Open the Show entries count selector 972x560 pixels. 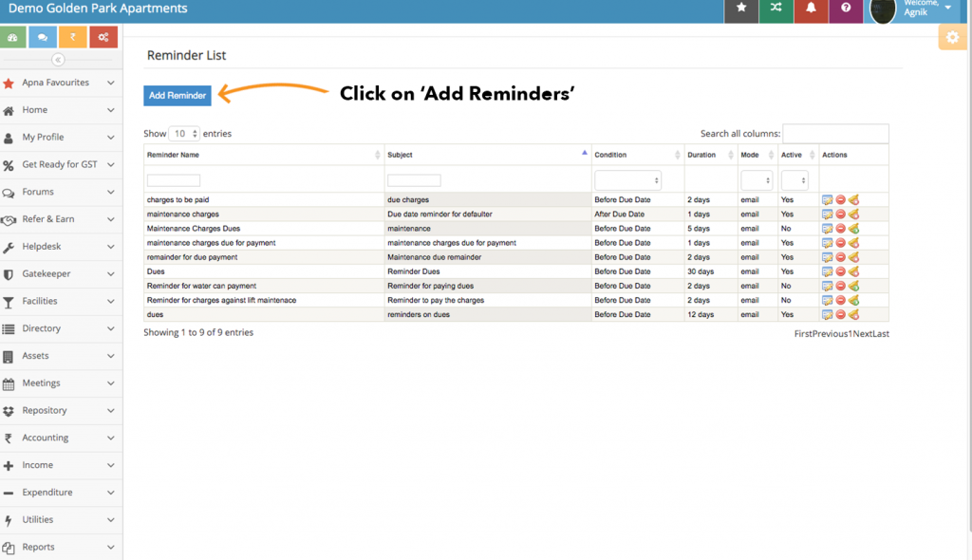click(183, 133)
